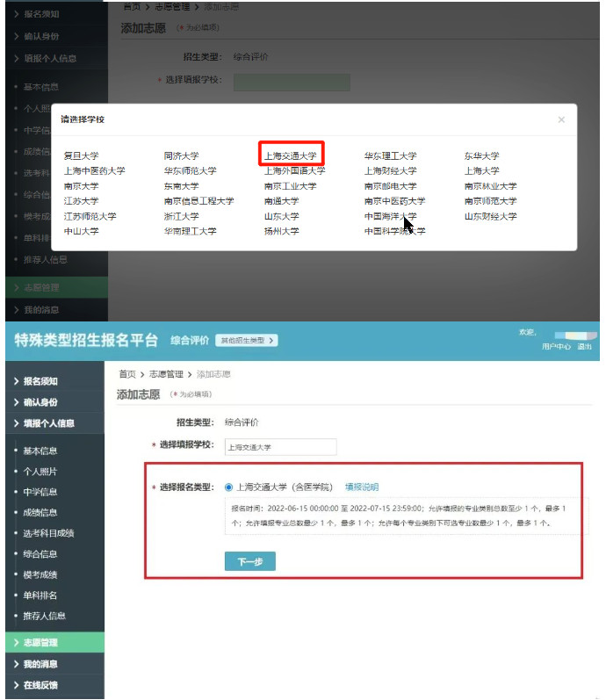Choose 上海财经大学 in the dialog
This screenshot has height=700, width=606.
(390, 170)
